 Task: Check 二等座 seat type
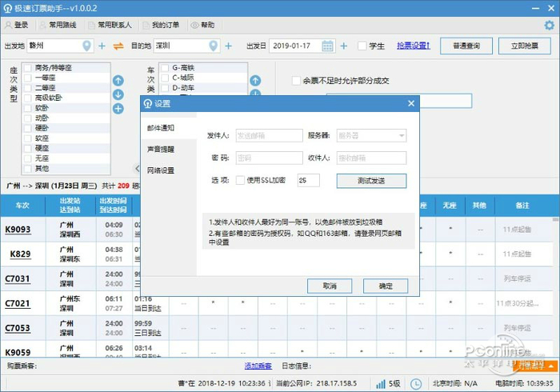click(27, 88)
